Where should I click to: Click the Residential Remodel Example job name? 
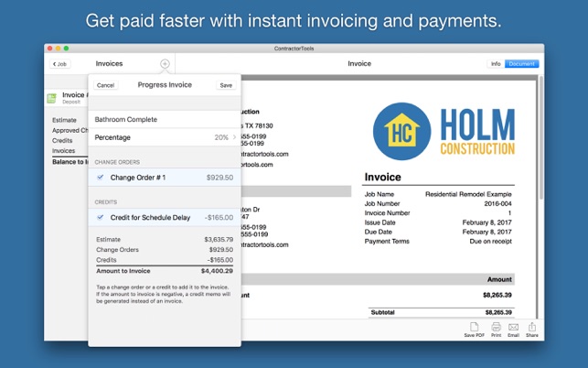[x=468, y=194]
